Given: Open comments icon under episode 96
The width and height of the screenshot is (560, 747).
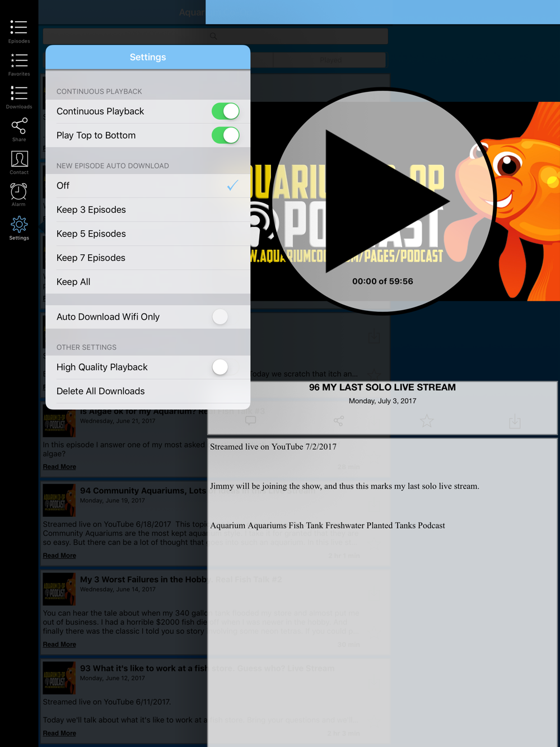Looking at the screenshot, I should 250,421.
